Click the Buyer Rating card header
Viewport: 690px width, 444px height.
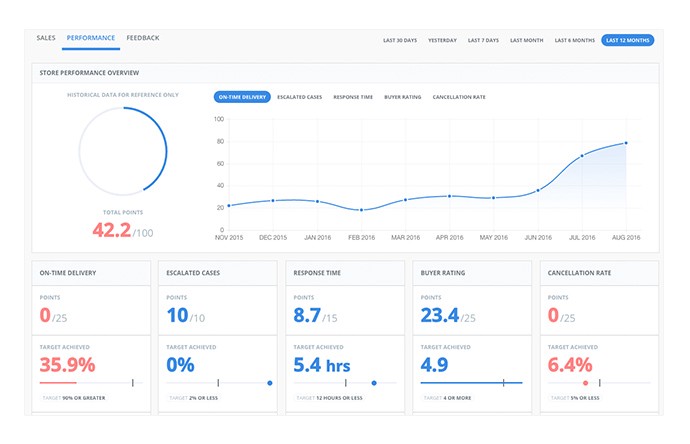[x=472, y=273]
